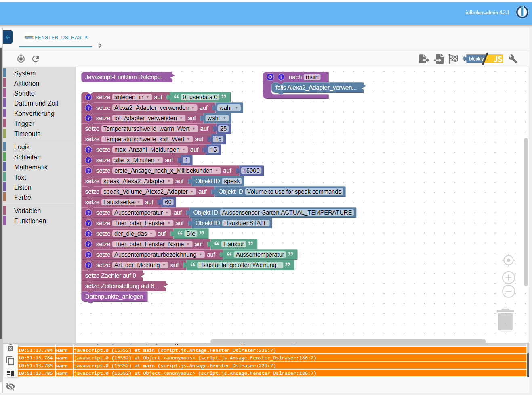
Task: Open the Trigger block category
Action: [24, 123]
